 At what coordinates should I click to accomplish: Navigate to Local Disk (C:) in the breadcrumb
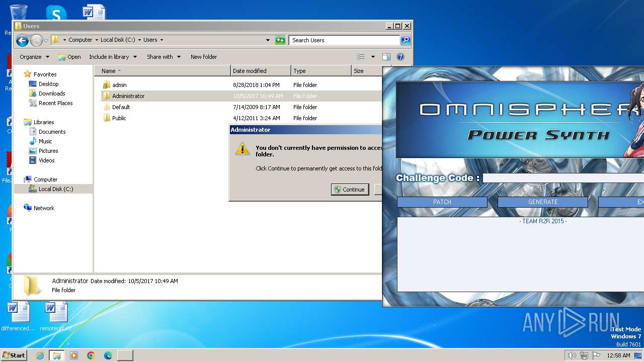[x=118, y=40]
